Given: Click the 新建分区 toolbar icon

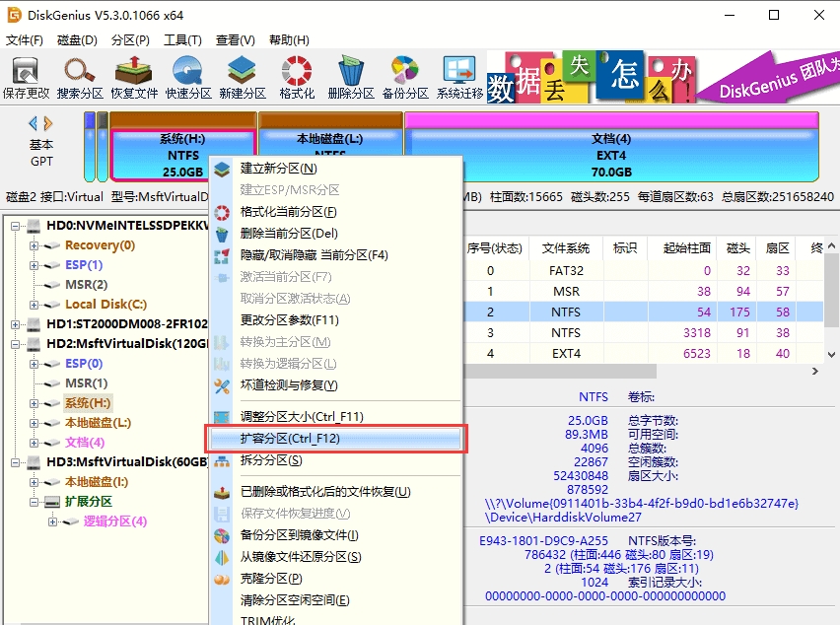Looking at the screenshot, I should (243, 77).
